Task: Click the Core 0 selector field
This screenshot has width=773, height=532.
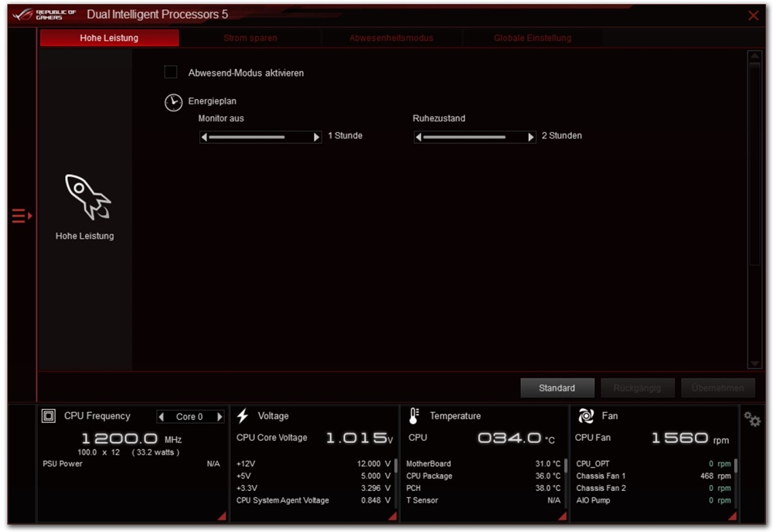Action: [190, 417]
